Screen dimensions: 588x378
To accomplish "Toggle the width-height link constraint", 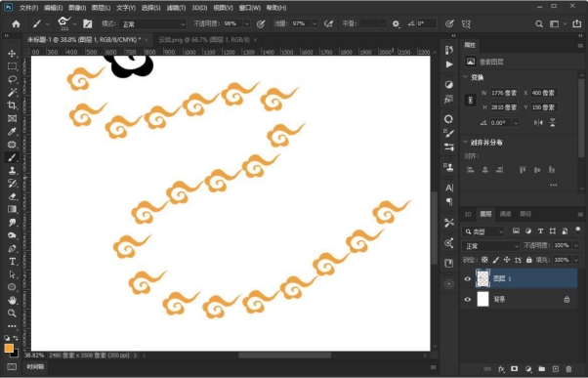I will click(470, 100).
